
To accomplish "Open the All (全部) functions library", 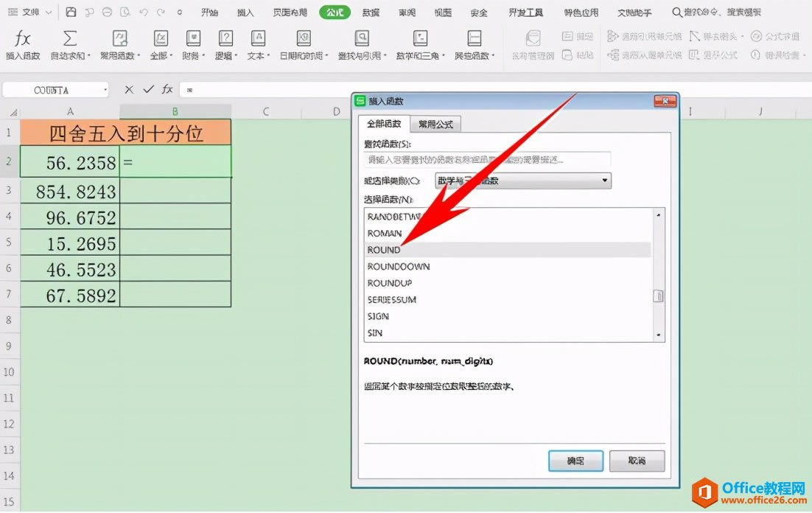I will pos(161,45).
